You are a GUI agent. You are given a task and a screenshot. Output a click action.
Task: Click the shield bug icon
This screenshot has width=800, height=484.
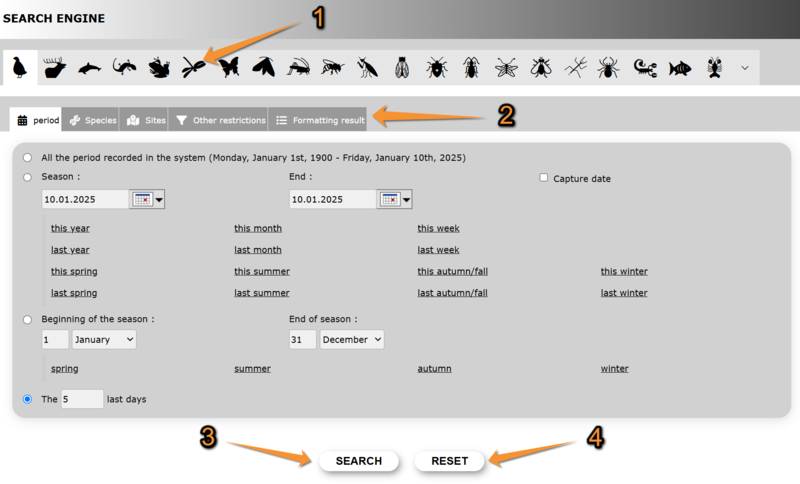437,67
